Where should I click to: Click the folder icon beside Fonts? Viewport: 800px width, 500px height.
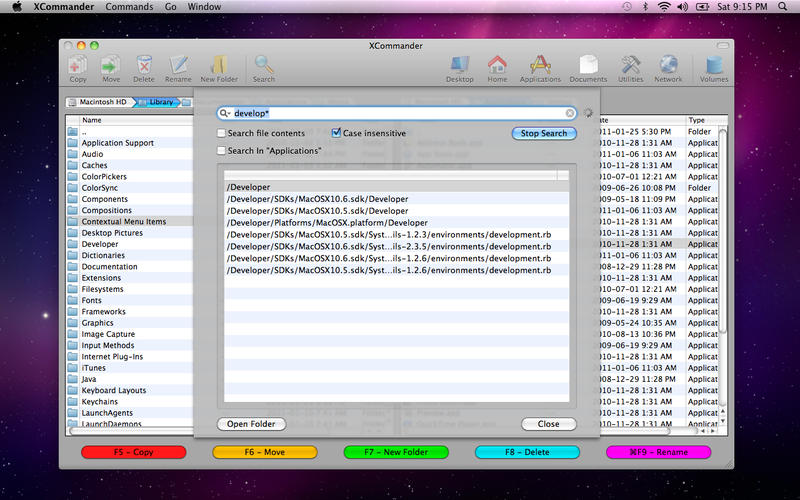73,300
